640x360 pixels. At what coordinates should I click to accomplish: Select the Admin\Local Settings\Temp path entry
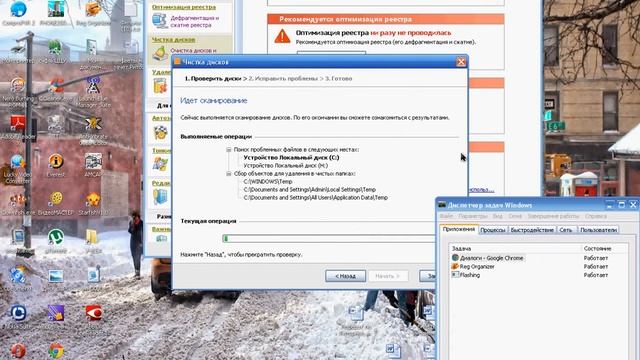[x=309, y=190]
